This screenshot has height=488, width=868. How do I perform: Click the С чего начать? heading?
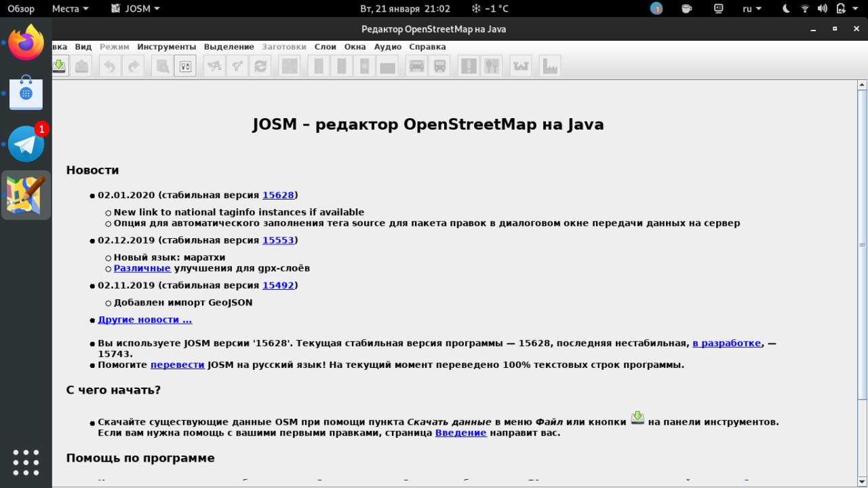[113, 390]
